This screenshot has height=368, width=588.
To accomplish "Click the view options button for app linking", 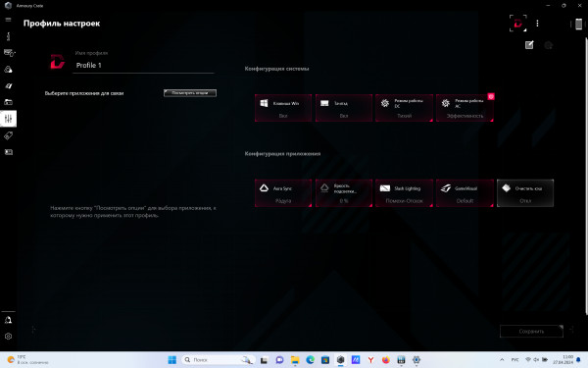I will tap(190, 93).
